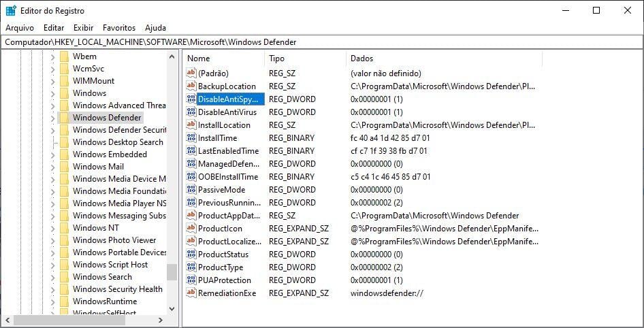The image size is (644, 328).
Task: Expand the Windows key node
Action: click(52, 94)
